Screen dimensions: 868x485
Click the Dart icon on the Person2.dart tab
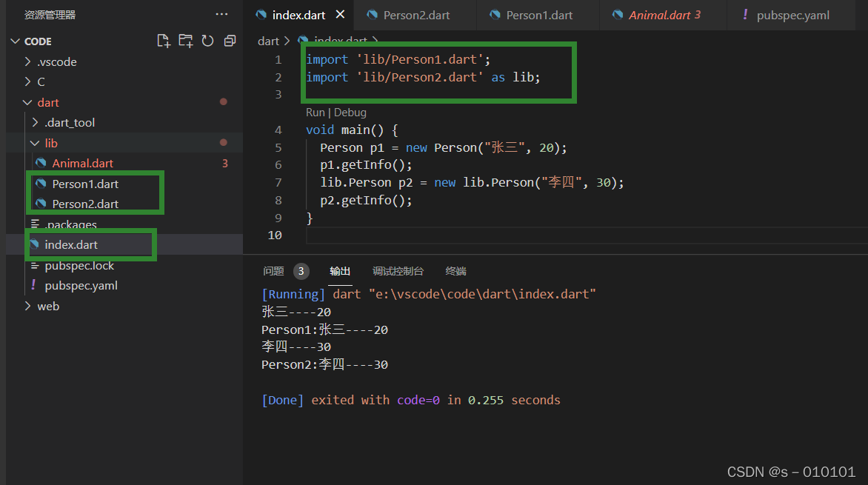point(372,14)
